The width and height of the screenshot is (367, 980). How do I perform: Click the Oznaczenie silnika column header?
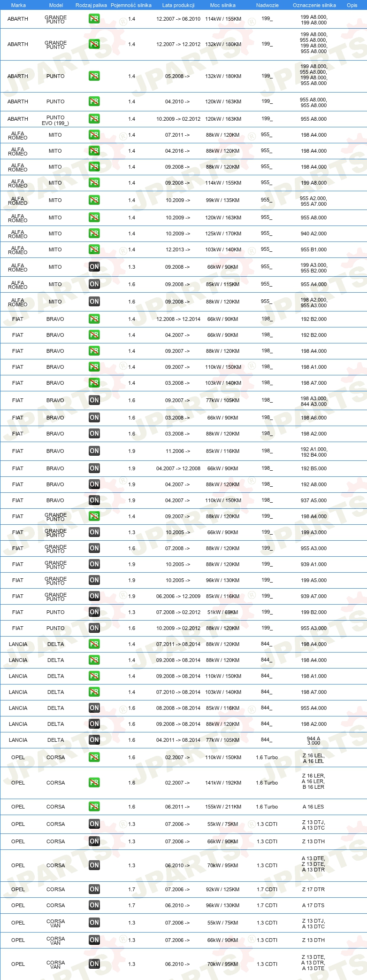pos(314,5)
